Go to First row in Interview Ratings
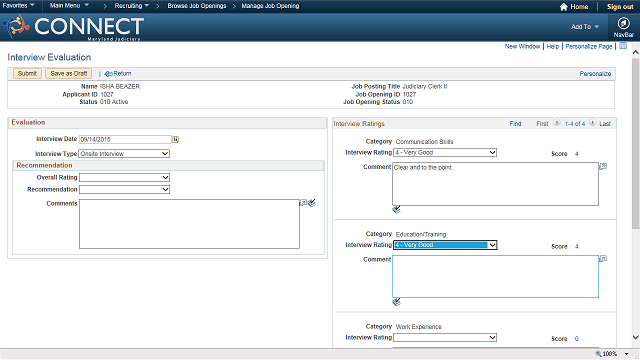This screenshot has height=360, width=640. pos(542,123)
